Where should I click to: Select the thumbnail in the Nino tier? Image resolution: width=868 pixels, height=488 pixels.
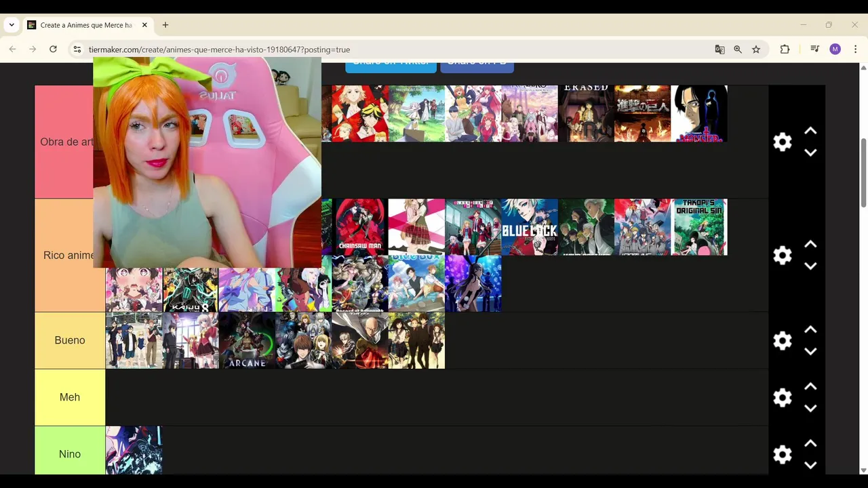(134, 450)
